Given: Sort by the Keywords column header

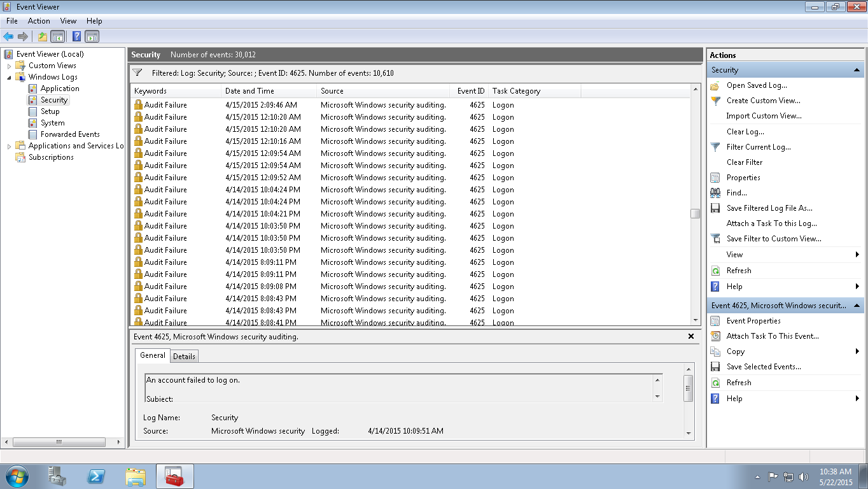Looking at the screenshot, I should click(x=176, y=91).
